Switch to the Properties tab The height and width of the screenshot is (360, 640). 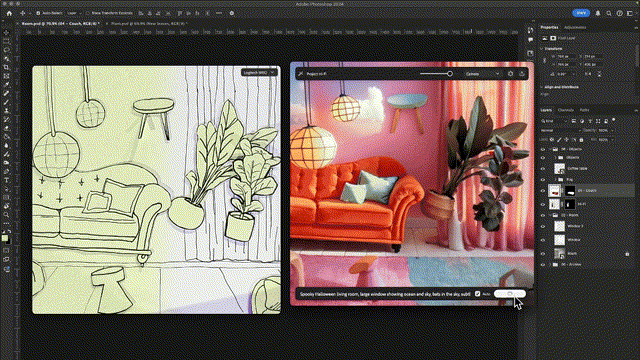549,27
